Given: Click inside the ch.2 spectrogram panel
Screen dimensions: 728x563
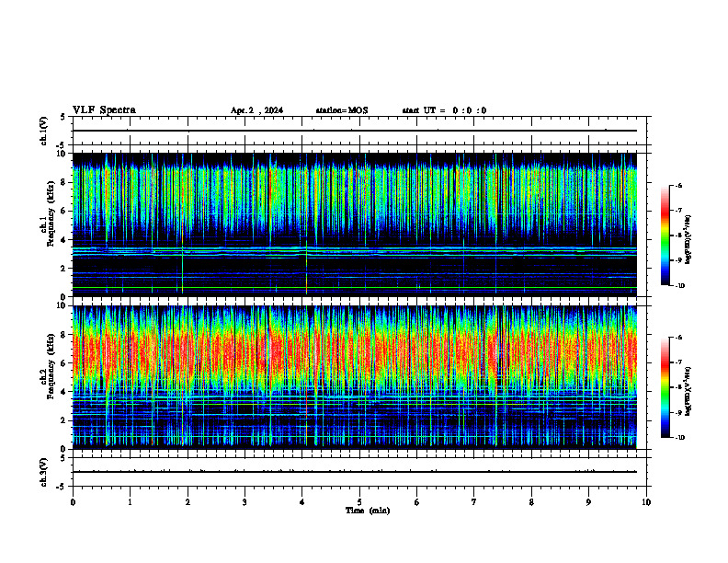Looking at the screenshot, I should click(x=354, y=377).
